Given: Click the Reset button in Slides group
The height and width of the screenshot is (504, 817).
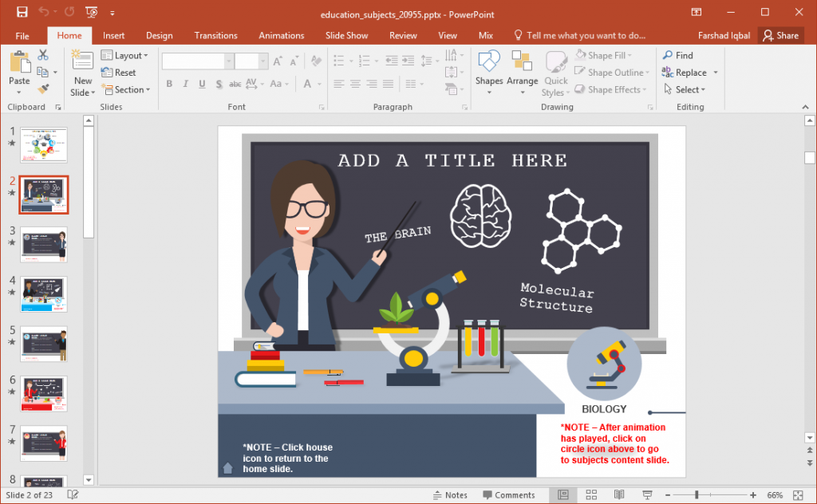Looking at the screenshot, I should tap(125, 72).
